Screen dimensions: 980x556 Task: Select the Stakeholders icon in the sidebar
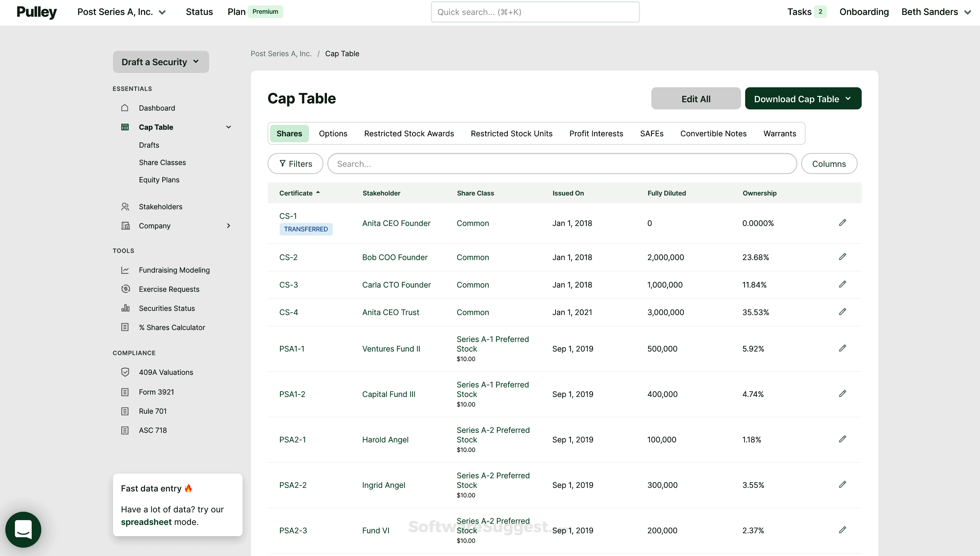click(x=125, y=206)
